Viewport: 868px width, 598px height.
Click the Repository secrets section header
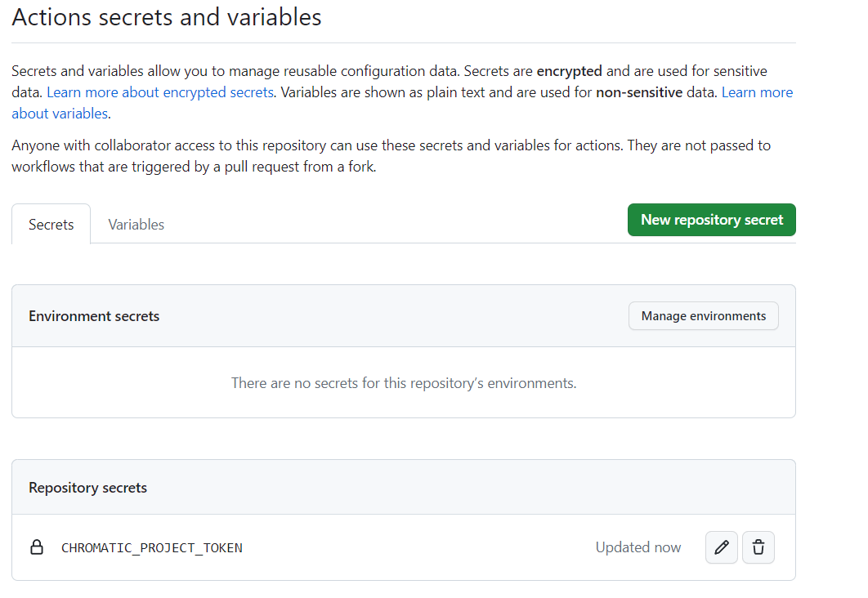[x=87, y=488]
